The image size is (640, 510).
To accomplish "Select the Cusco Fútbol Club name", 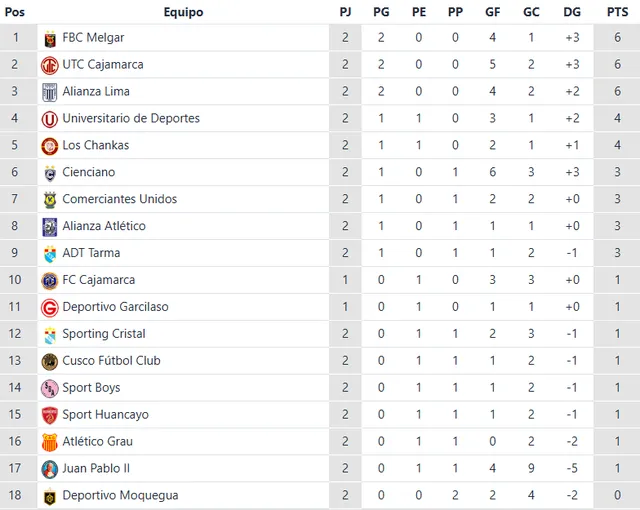I will (111, 361).
